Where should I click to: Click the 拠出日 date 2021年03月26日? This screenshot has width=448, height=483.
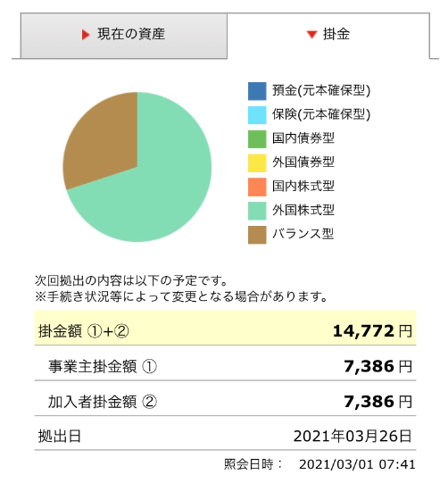[353, 437]
